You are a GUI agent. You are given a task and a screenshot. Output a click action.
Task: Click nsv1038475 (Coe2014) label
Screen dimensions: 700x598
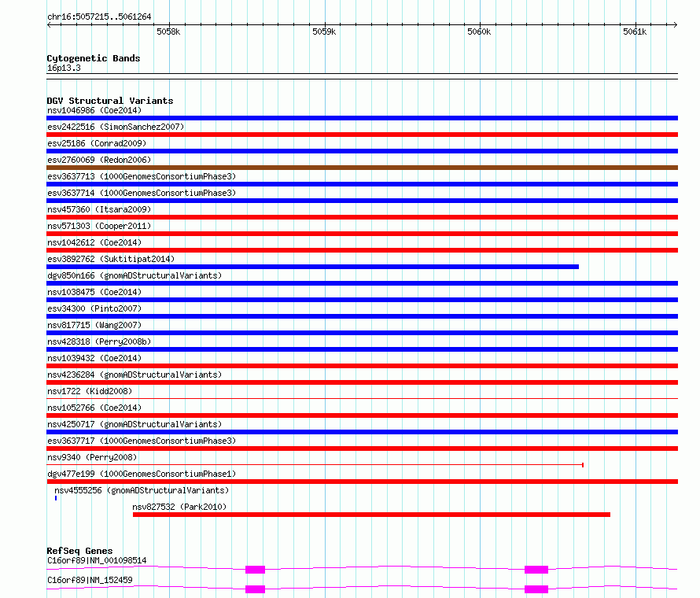pos(94,292)
